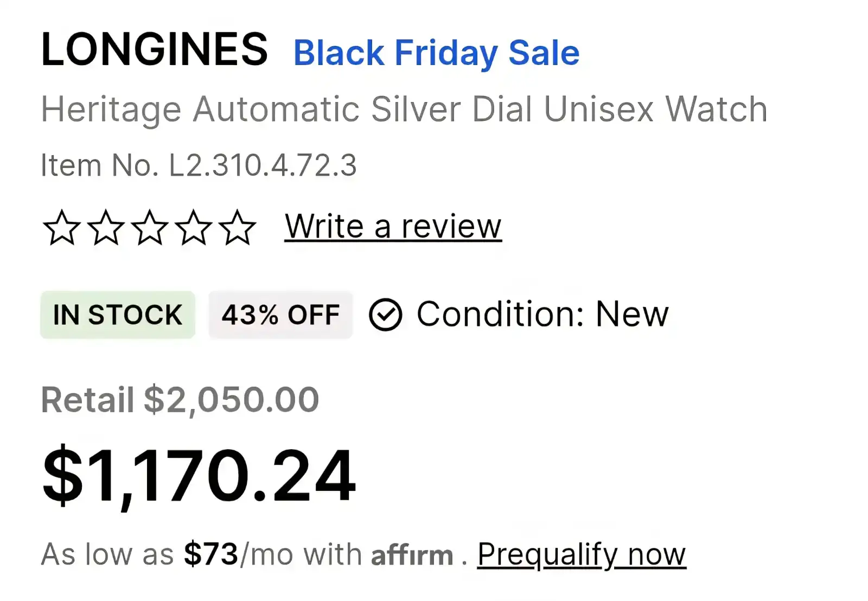
Task: Click the Heritage Automatic Silver Dial title
Action: [x=404, y=110]
